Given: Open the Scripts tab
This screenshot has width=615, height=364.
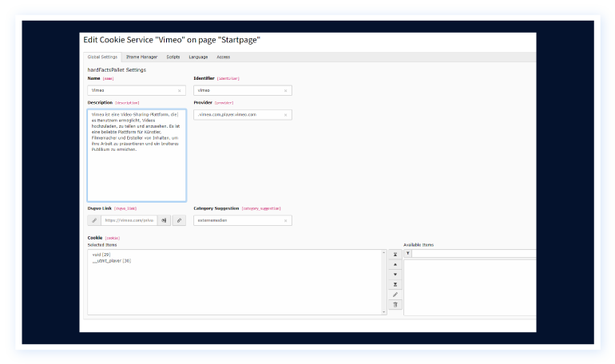Looking at the screenshot, I should click(173, 57).
